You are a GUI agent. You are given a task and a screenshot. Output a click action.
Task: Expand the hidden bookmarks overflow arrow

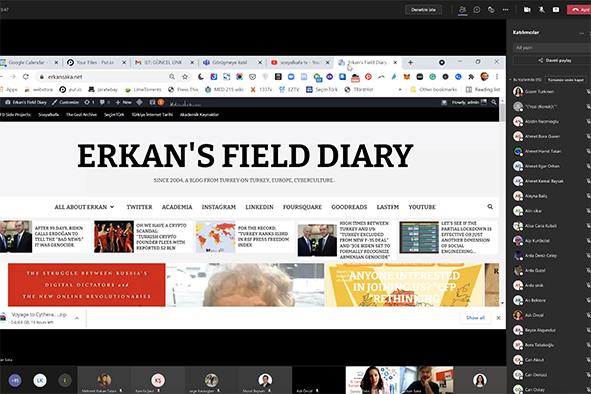(400, 90)
